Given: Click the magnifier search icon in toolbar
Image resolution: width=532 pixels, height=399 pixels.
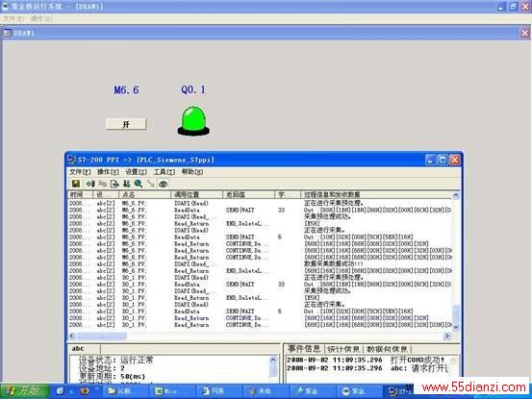Looking at the screenshot, I should (x=139, y=184).
